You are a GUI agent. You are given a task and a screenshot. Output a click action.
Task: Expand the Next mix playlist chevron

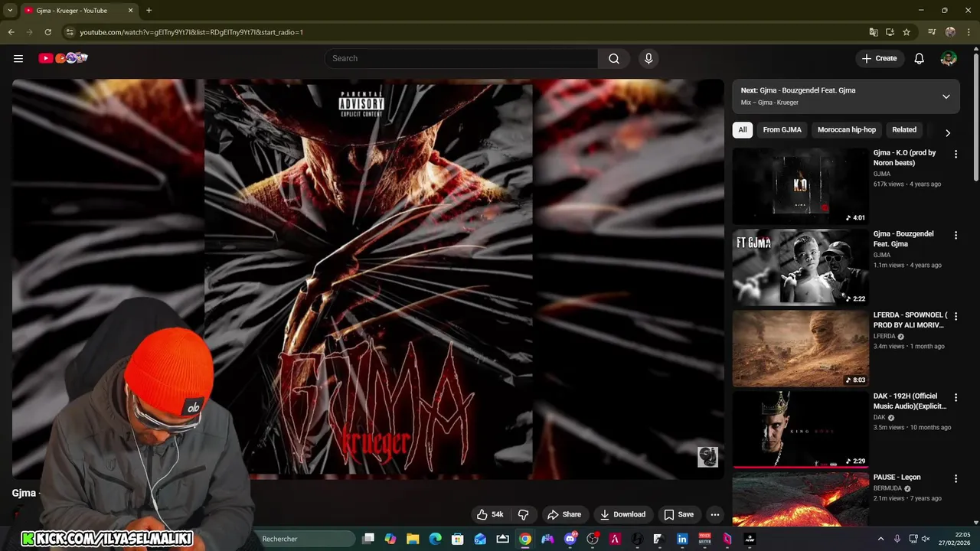(946, 96)
